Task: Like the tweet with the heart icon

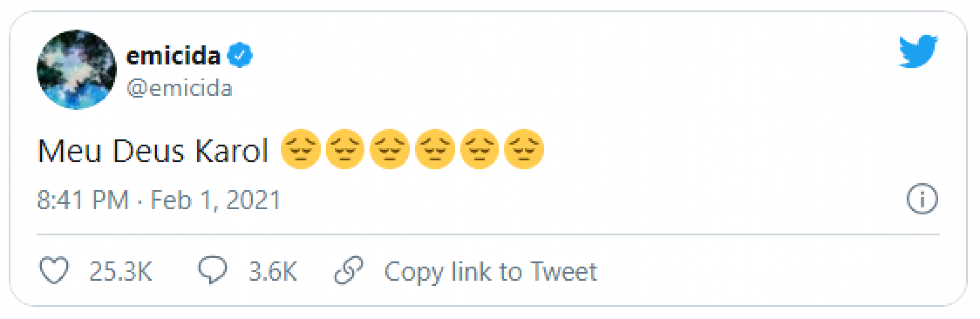Action: (x=54, y=271)
